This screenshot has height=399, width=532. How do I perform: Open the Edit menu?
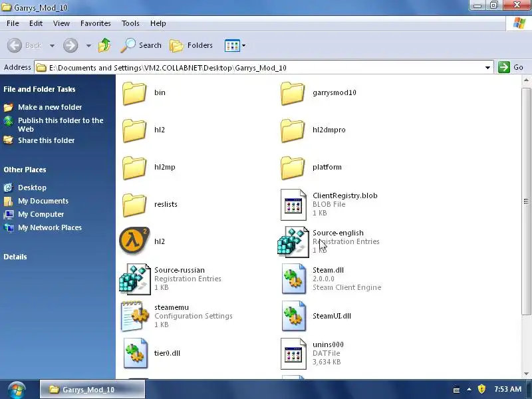pos(36,23)
